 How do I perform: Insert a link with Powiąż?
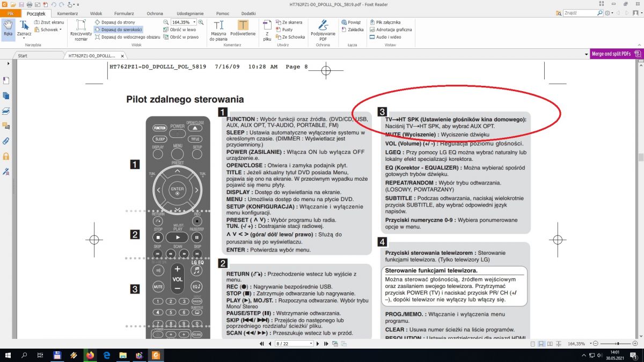[x=351, y=22]
